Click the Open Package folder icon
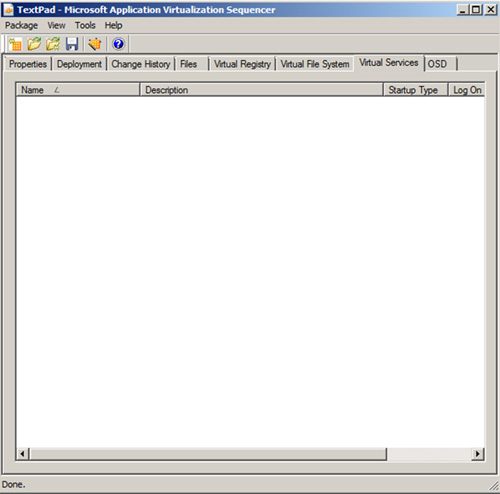 click(34, 44)
